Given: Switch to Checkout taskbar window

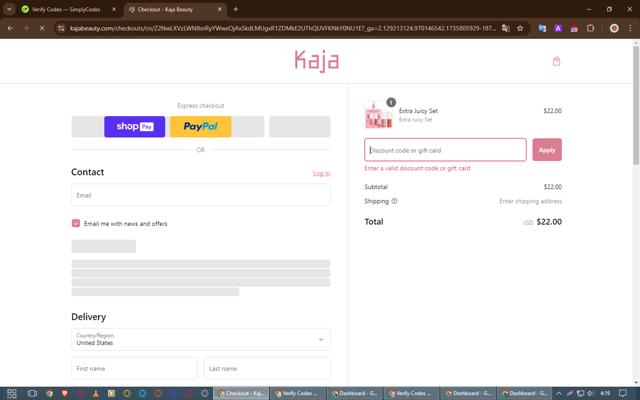Looking at the screenshot, I should (x=241, y=393).
